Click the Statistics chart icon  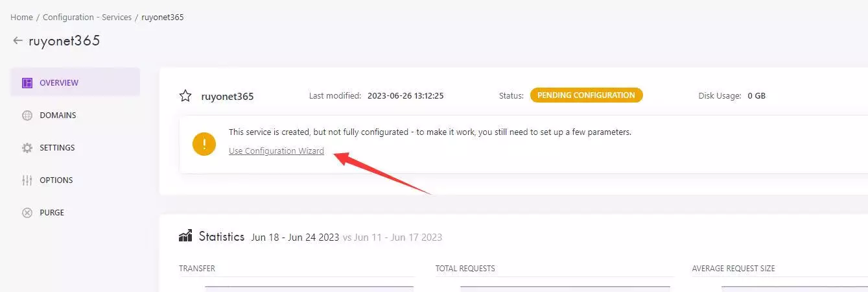tap(185, 236)
